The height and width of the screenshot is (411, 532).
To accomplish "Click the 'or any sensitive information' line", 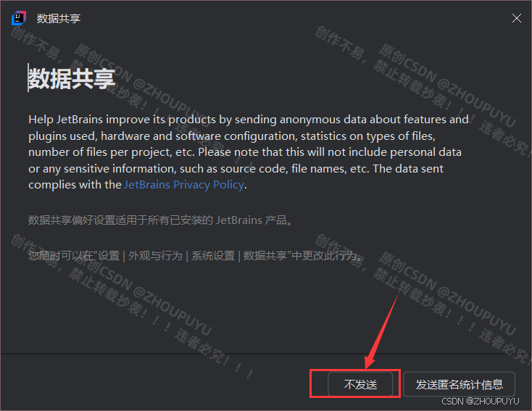I will point(236,169).
